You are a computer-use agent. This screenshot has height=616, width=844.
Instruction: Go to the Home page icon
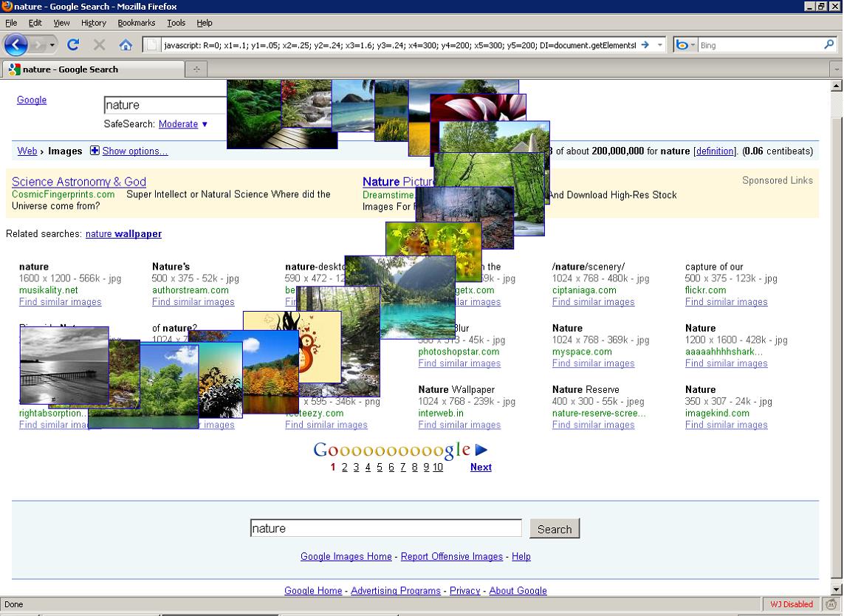[126, 45]
